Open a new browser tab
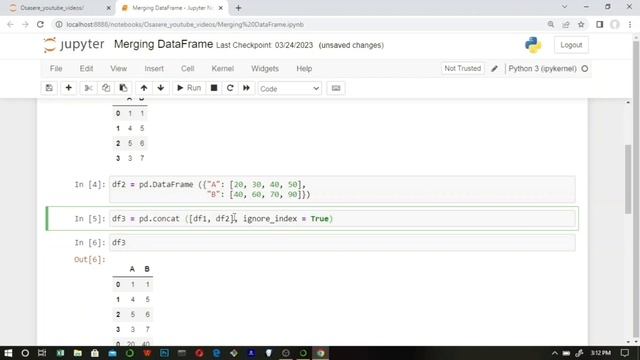This screenshot has height=360, width=640. pyautogui.click(x=238, y=8)
